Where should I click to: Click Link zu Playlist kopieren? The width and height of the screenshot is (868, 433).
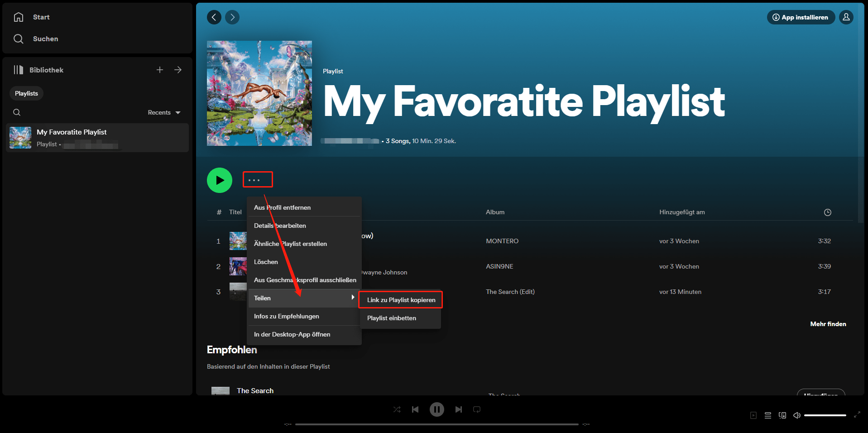pyautogui.click(x=401, y=300)
